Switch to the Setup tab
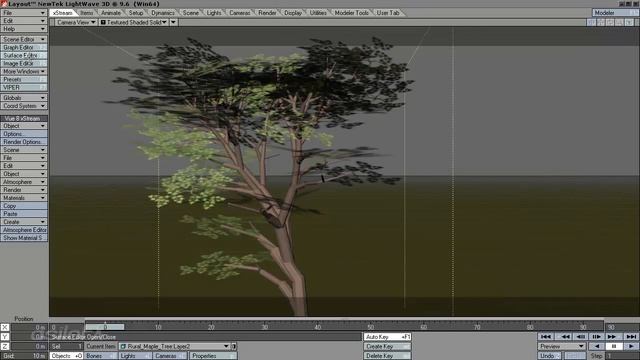The width and height of the screenshot is (640, 360). pyautogui.click(x=136, y=13)
